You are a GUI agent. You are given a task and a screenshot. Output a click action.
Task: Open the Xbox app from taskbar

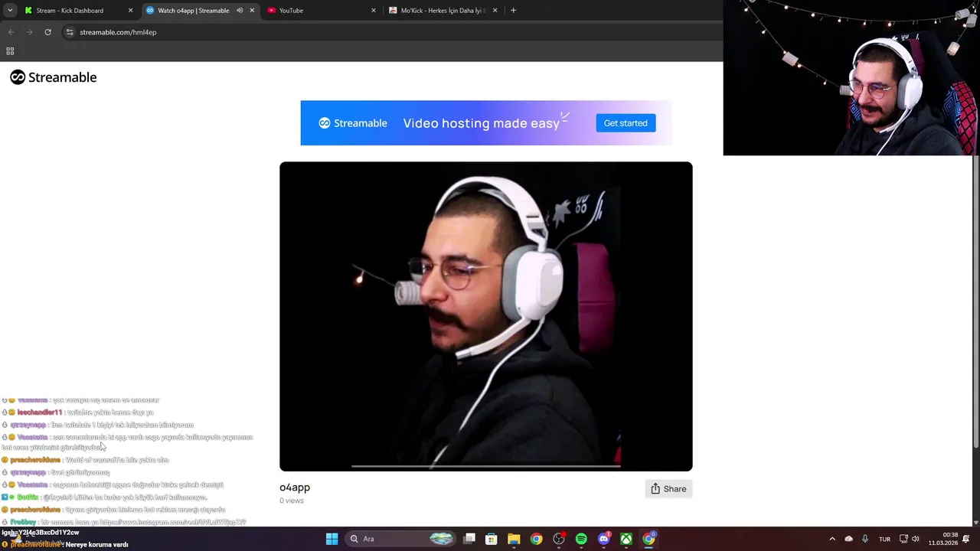(x=626, y=539)
